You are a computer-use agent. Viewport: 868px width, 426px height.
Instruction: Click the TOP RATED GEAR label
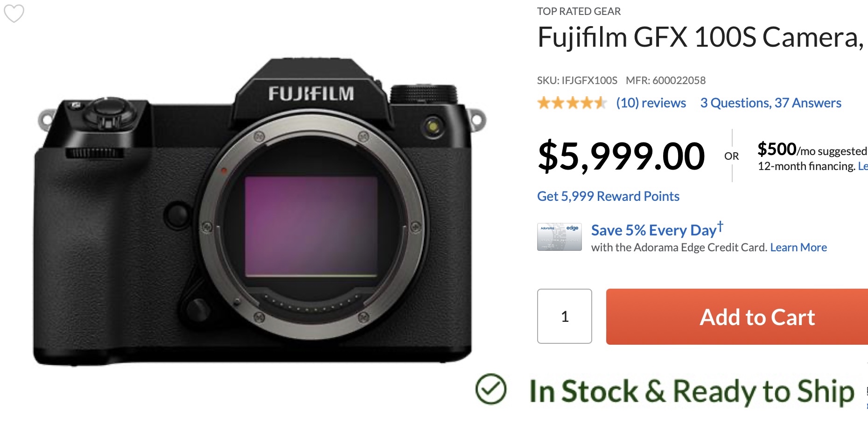pyautogui.click(x=579, y=11)
